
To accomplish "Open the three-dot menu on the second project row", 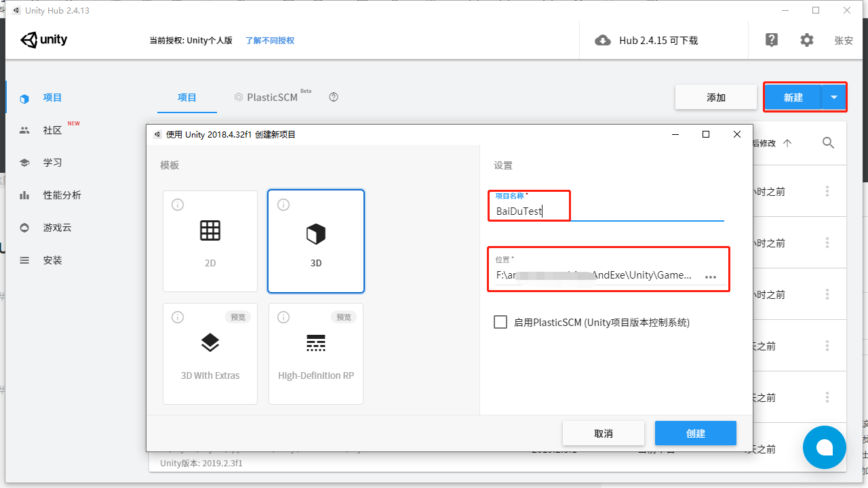I will point(827,243).
